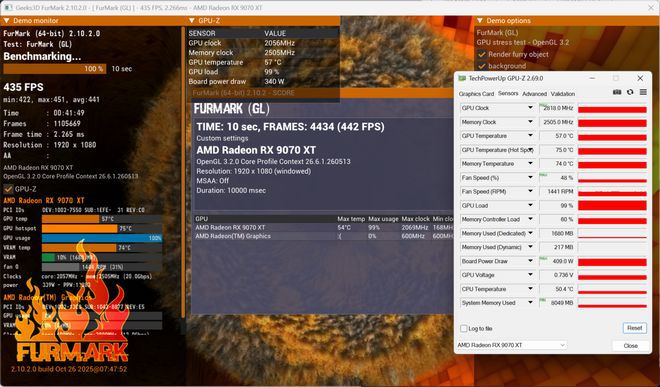Click the Max temp column header
Image resolution: width=660 pixels, height=387 pixels.
click(x=351, y=219)
